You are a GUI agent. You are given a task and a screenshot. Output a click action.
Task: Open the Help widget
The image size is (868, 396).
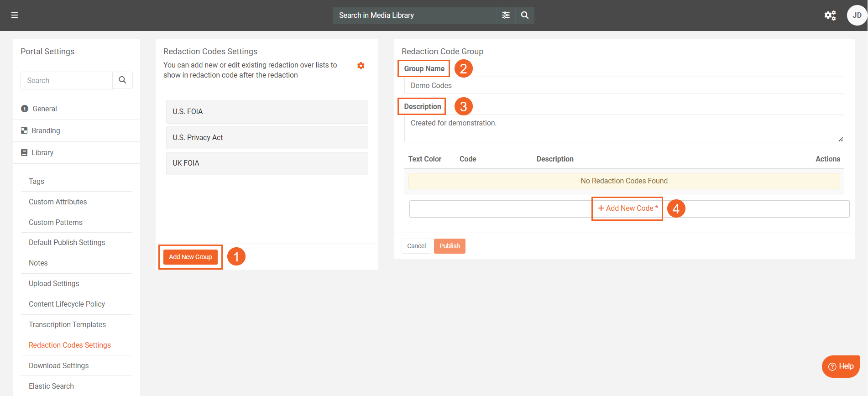point(841,366)
